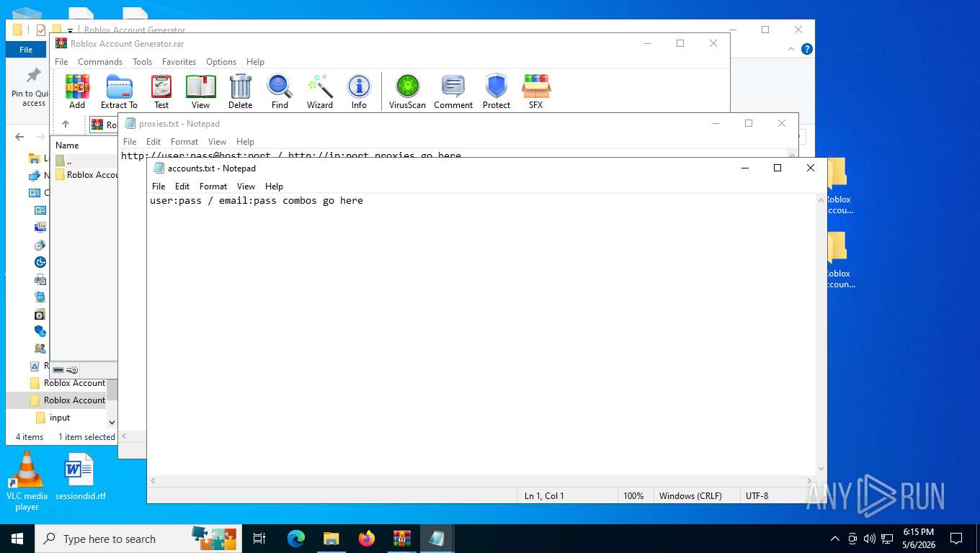Viewport: 980px width, 553px height.
Task: Convert archive with the SFX icon
Action: (535, 91)
